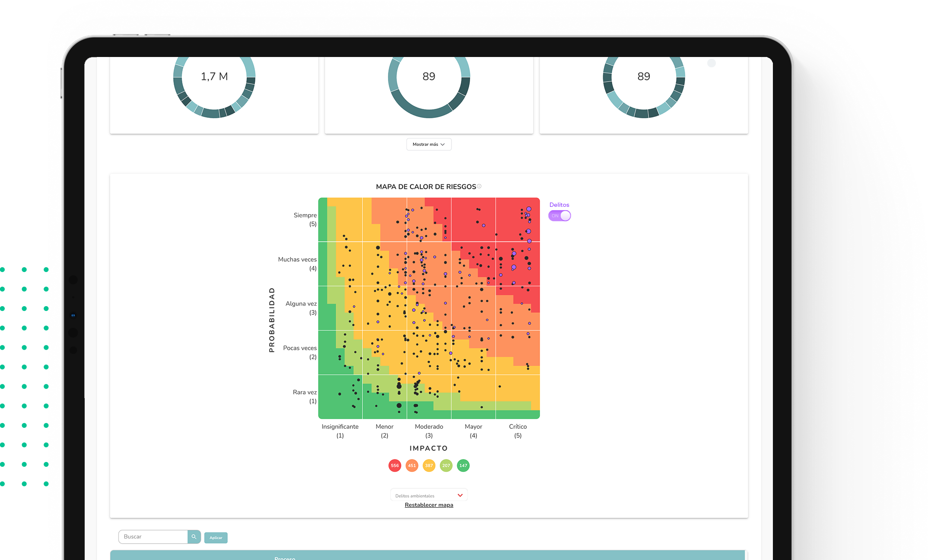The width and height of the screenshot is (928, 560).
Task: Click the rightmost 89 donut chart
Action: pos(643,77)
